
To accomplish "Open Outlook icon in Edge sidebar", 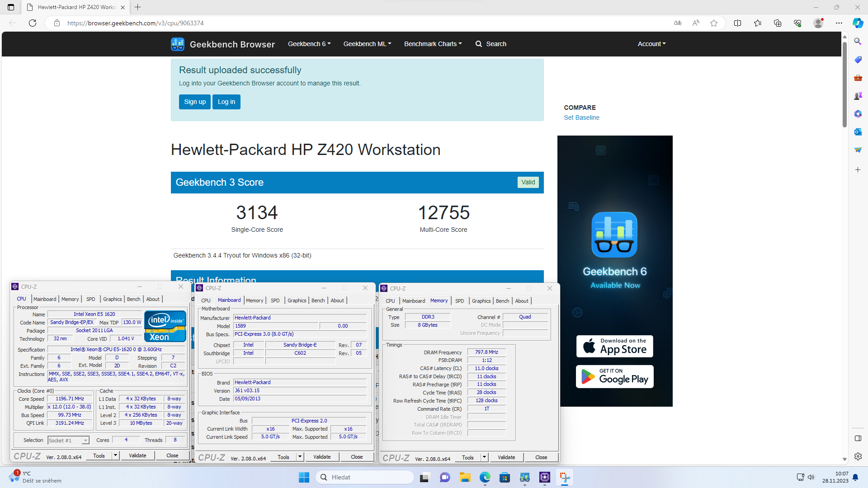I will 858,131.
